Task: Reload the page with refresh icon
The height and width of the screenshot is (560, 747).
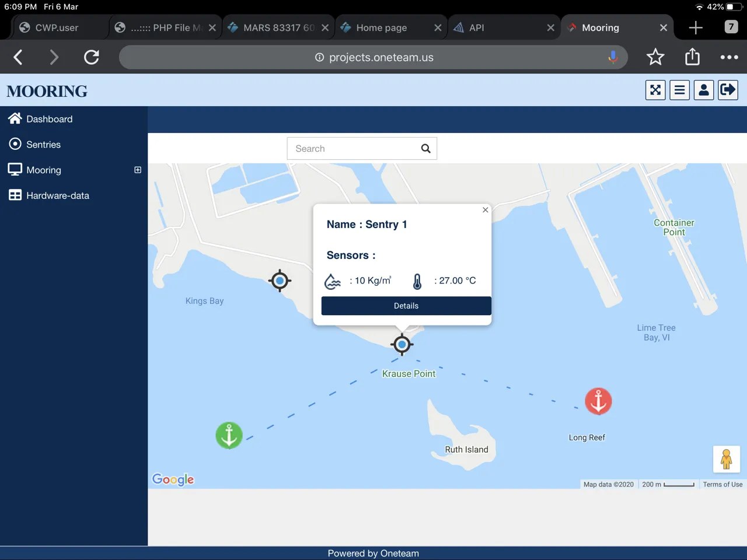Action: 92,57
